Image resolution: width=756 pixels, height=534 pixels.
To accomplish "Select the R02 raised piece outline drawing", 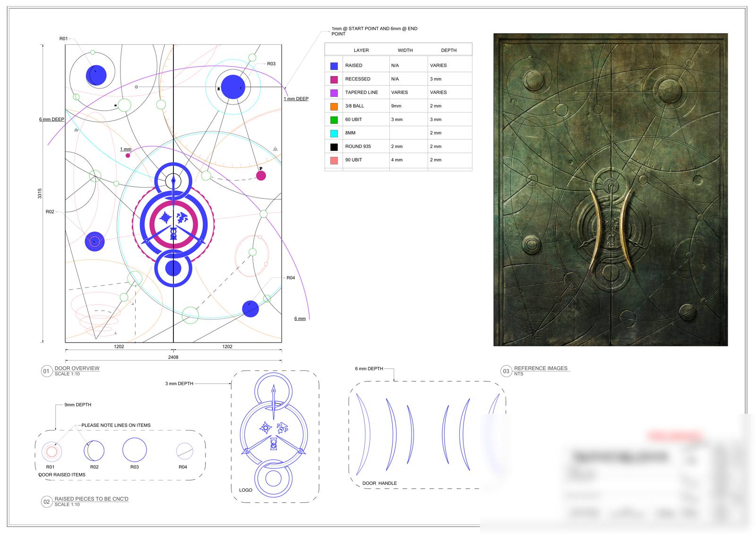I will pos(94,450).
